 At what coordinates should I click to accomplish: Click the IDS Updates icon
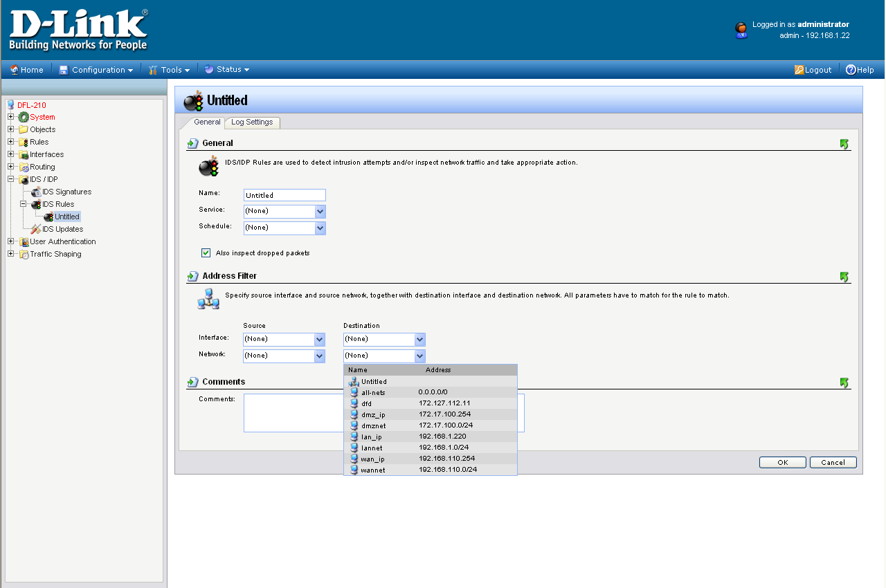36,229
